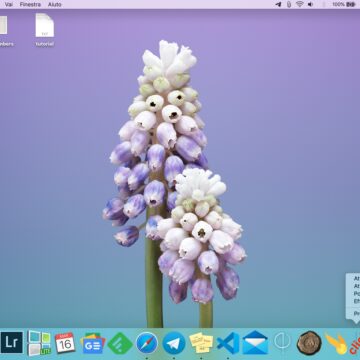Screen dimensions: 360x360
Task: Launch Feedly green diamond icon
Action: (x=120, y=343)
